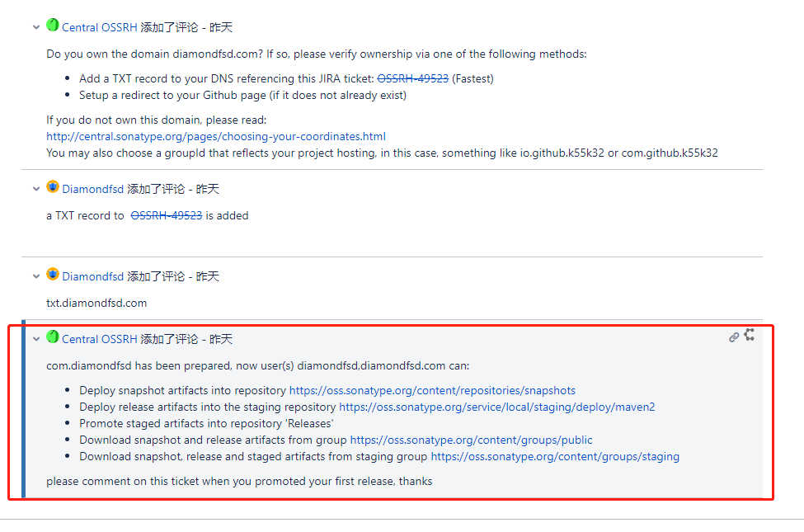Click the Central OSSRH author name on the highlighted comment
The height and width of the screenshot is (532, 804).
click(x=100, y=339)
